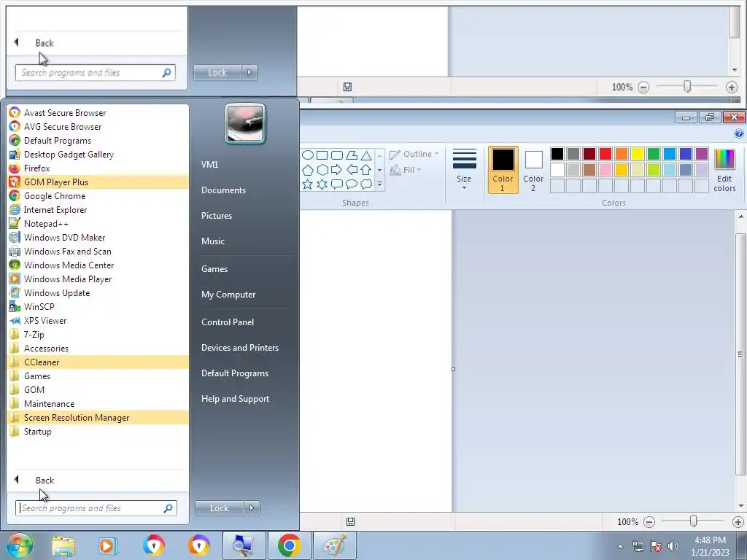This screenshot has height=560, width=747.
Task: Open the Outline style dropdown
Action: [414, 155]
